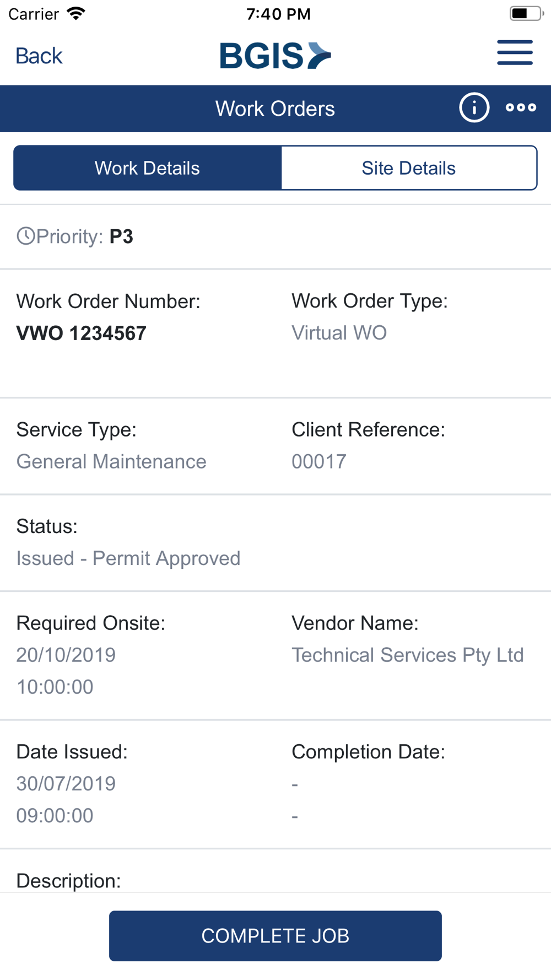The height and width of the screenshot is (980, 551).
Task: Tap the info circle icon
Action: click(474, 107)
